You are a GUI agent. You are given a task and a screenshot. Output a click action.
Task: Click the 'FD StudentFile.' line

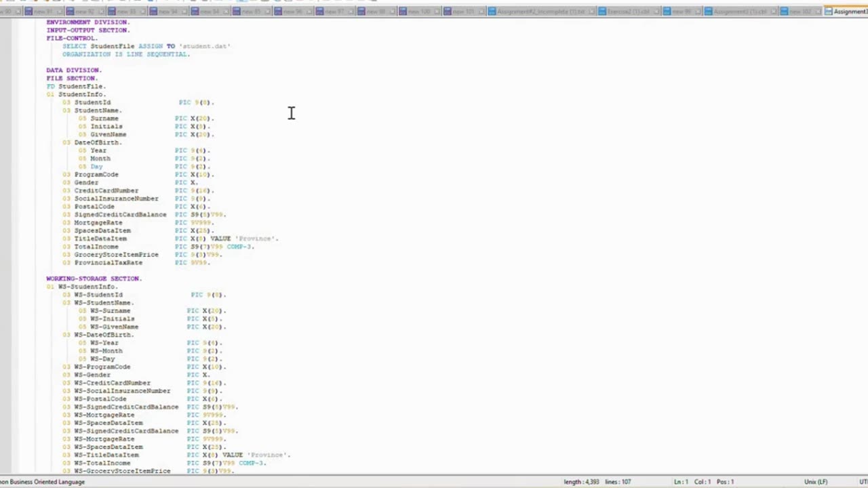[x=76, y=86]
